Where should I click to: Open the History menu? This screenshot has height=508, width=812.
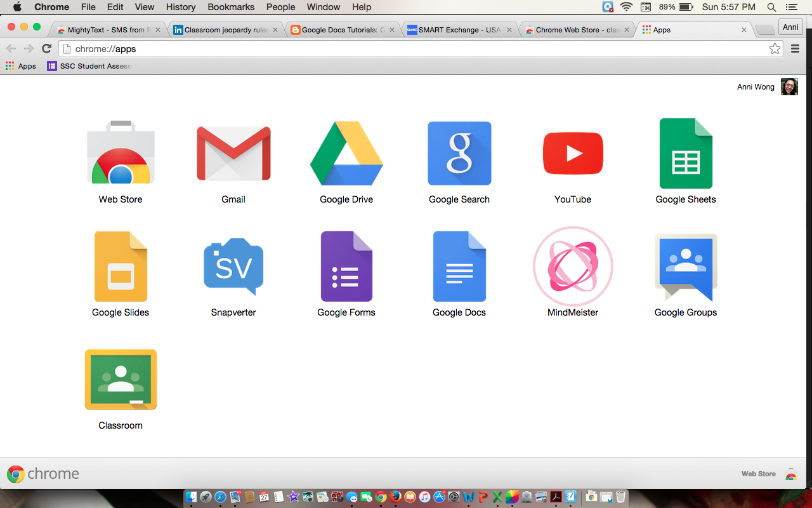(x=180, y=7)
